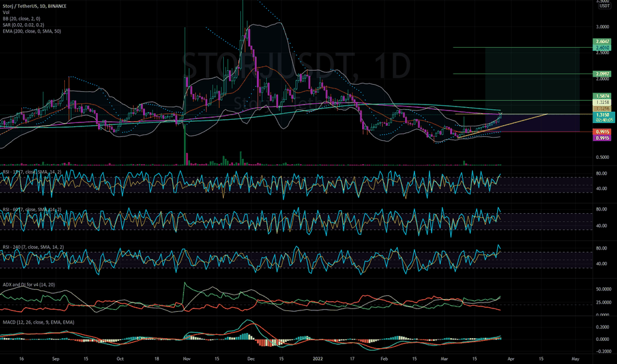Select the purple stop-loss zone of the position drawing
Image resolution: width=617 pixels, height=364 pixels.
[532, 123]
